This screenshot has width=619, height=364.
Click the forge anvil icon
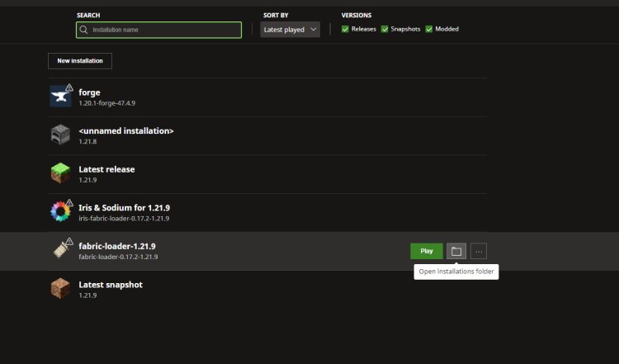tap(61, 97)
